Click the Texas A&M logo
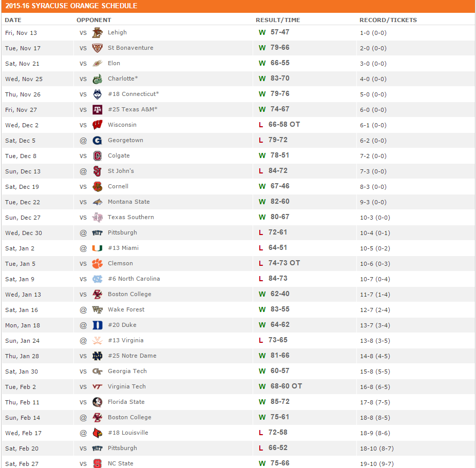The height and width of the screenshot is (468, 476). click(x=97, y=110)
